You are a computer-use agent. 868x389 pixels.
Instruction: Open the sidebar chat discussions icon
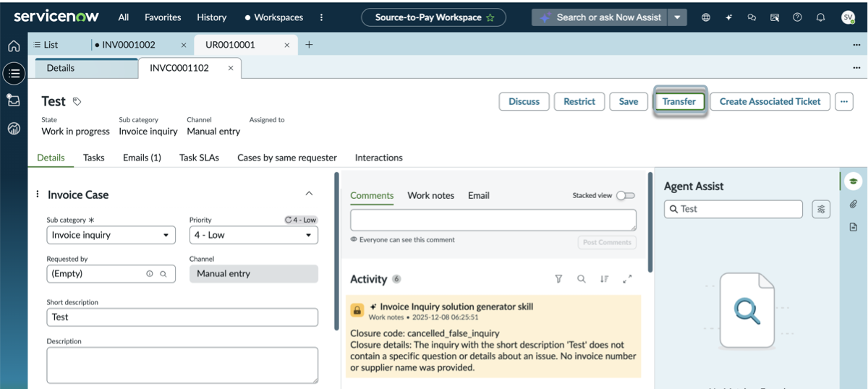pyautogui.click(x=752, y=17)
